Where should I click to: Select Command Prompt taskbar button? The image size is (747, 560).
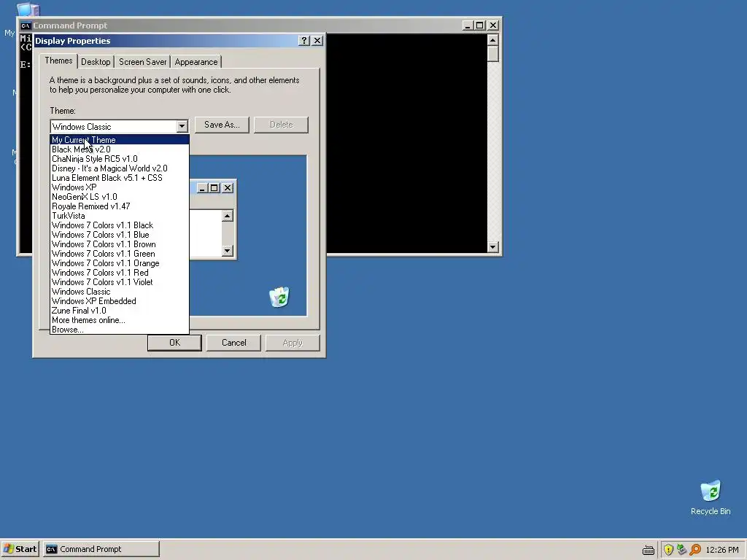(x=101, y=549)
